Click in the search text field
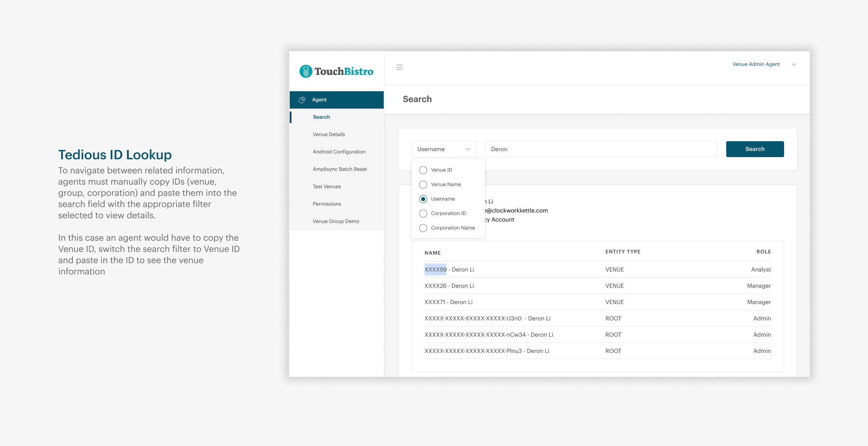This screenshot has height=446, width=868. tap(601, 149)
